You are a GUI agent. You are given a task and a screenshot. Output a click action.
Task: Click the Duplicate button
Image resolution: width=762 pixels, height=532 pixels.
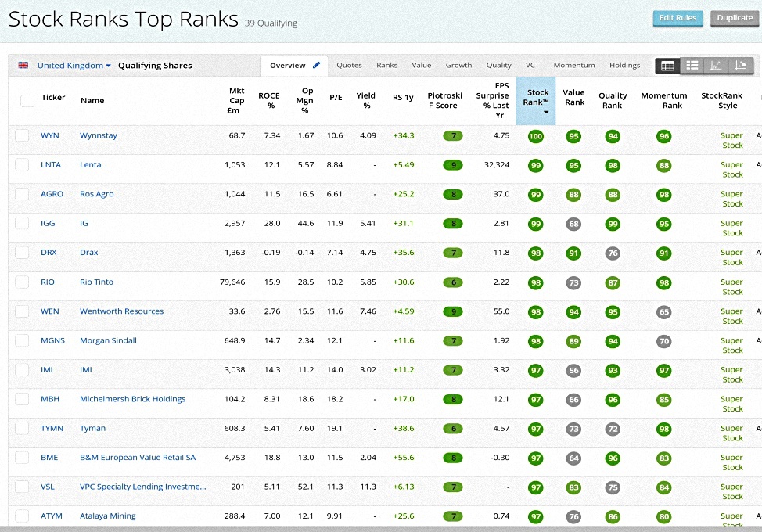[x=735, y=18]
